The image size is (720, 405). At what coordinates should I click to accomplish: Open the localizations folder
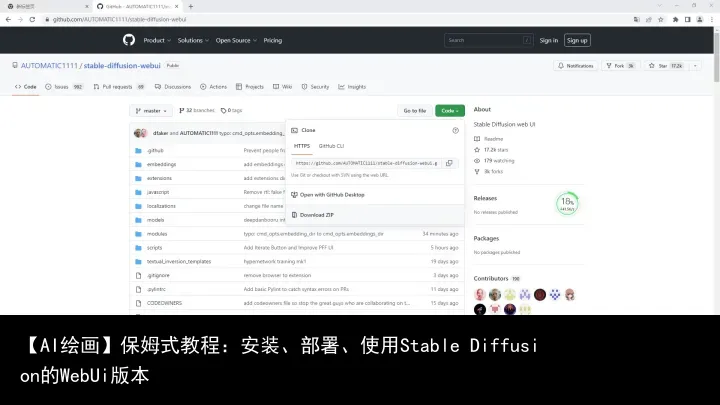pos(161,206)
